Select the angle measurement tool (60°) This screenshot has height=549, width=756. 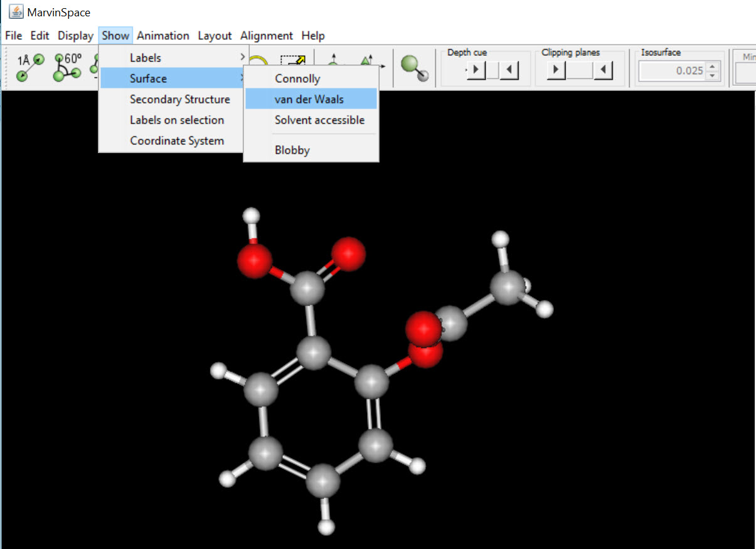pos(67,67)
